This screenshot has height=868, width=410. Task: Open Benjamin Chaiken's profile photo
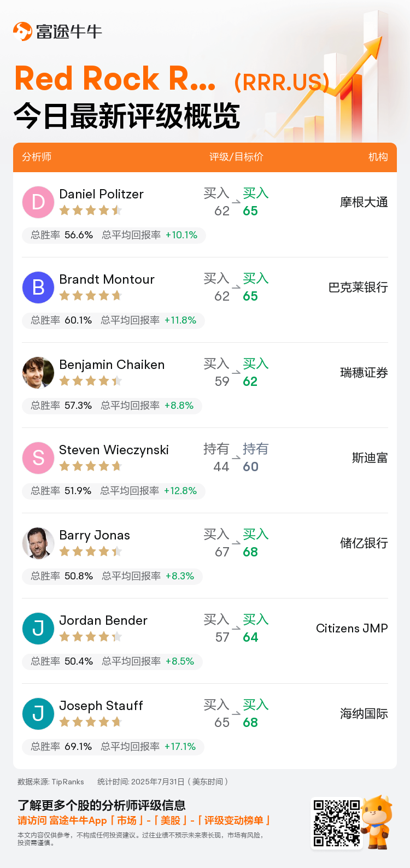(x=38, y=373)
